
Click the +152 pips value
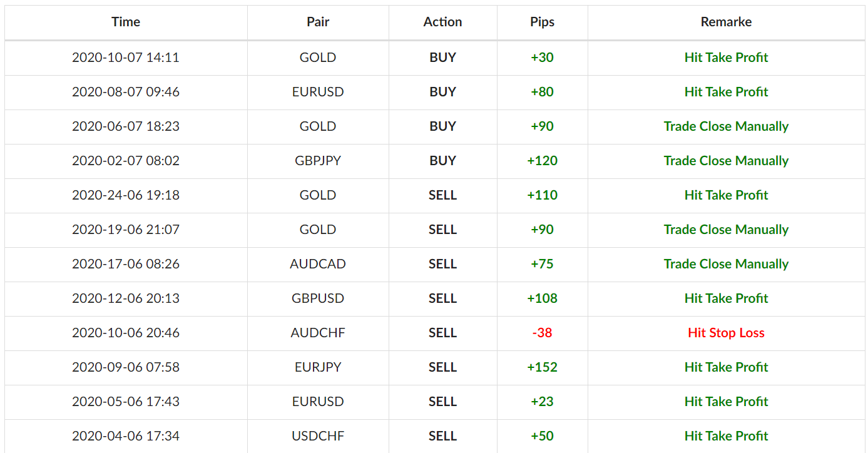point(543,367)
